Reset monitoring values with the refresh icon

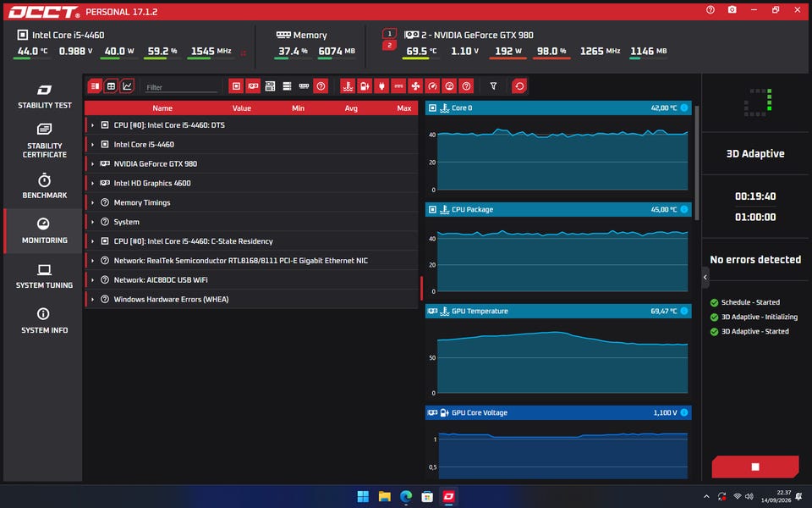(519, 86)
